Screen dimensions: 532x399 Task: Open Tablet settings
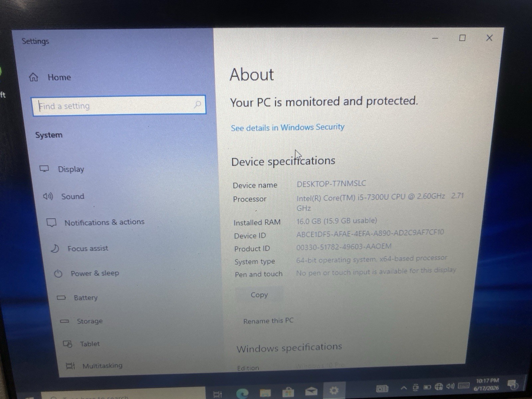coord(81,344)
